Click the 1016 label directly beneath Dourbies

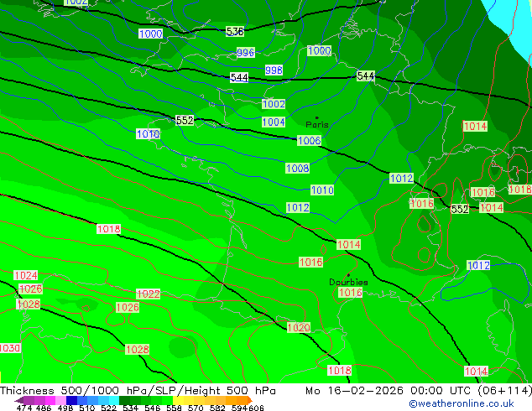[351, 292]
